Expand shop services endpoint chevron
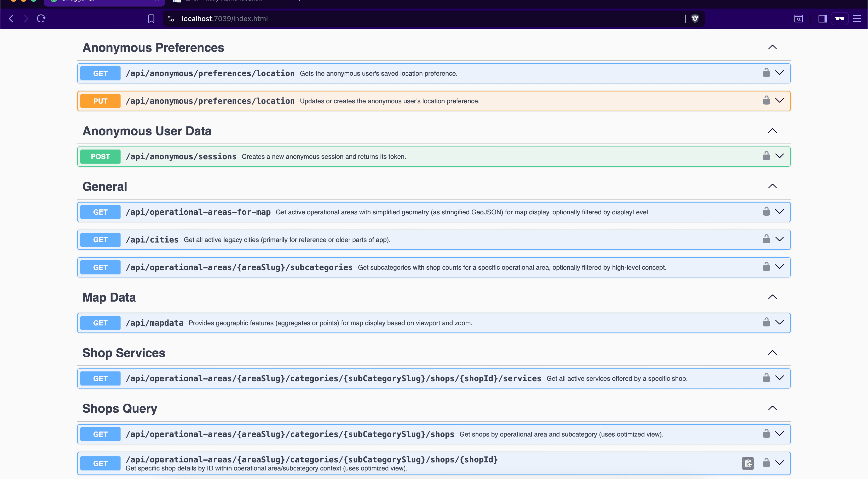 coord(780,378)
